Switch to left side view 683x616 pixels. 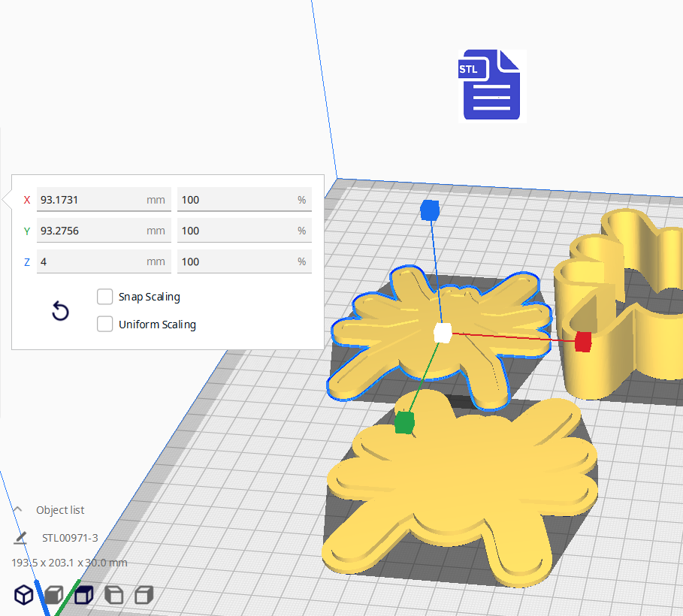click(x=113, y=594)
